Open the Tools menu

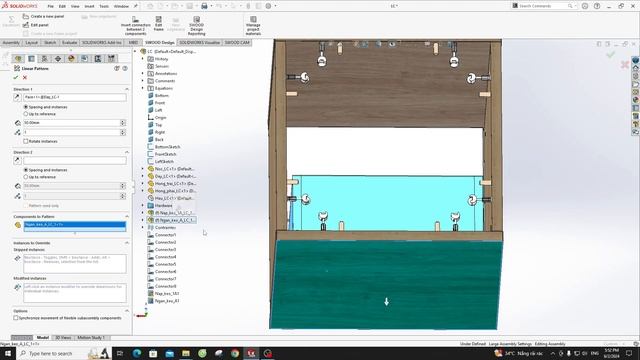point(104,6)
